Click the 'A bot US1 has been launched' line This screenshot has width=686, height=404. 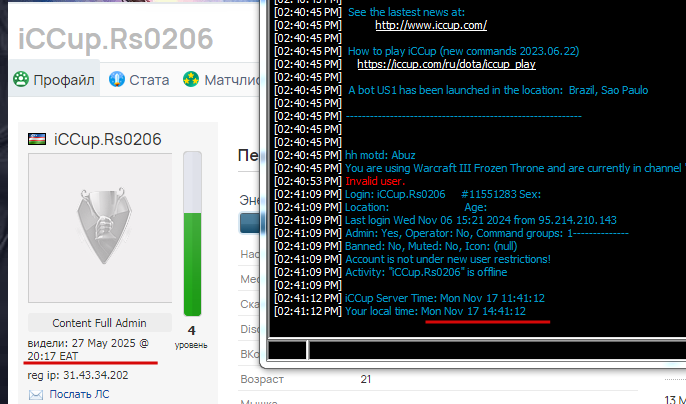pos(498,90)
